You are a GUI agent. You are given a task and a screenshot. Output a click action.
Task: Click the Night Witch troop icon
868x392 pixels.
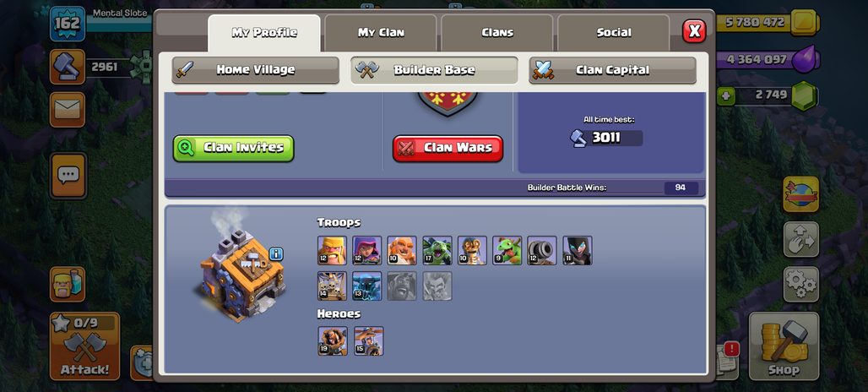pyautogui.click(x=578, y=250)
